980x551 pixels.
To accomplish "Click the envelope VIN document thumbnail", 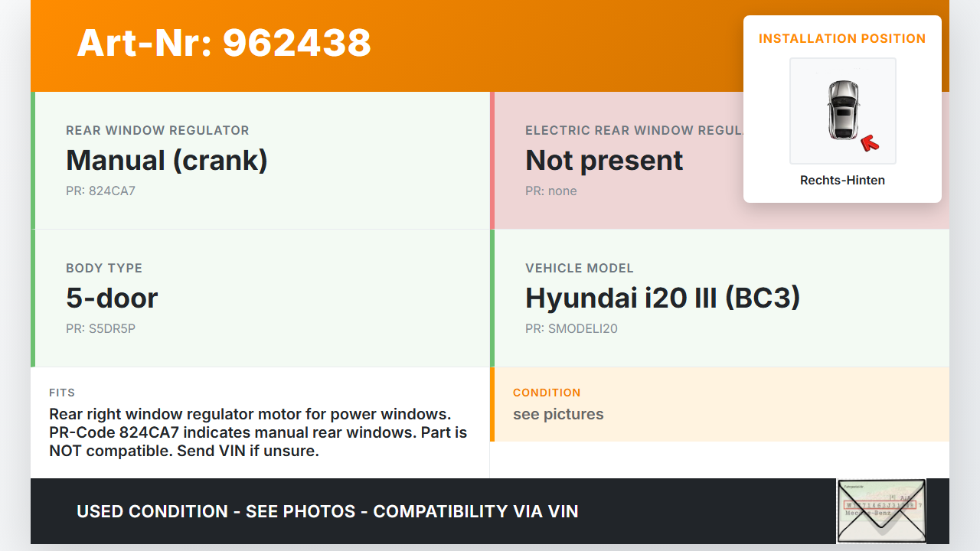I will [x=881, y=510].
